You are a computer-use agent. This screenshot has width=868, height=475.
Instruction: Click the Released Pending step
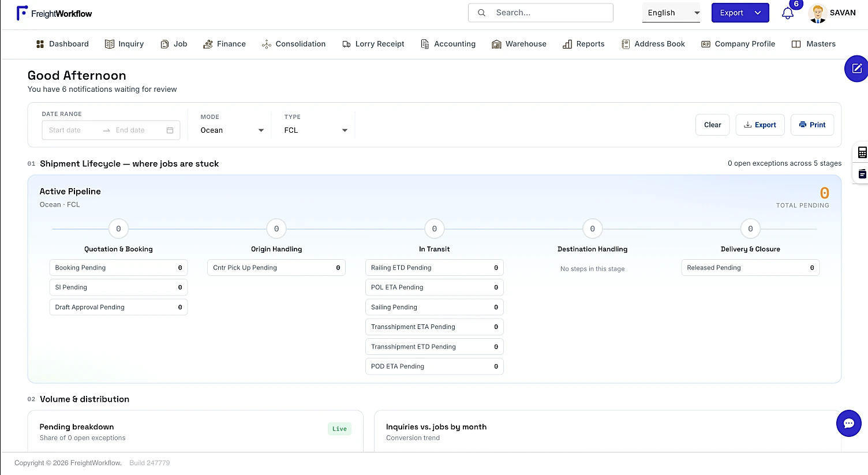pos(750,268)
